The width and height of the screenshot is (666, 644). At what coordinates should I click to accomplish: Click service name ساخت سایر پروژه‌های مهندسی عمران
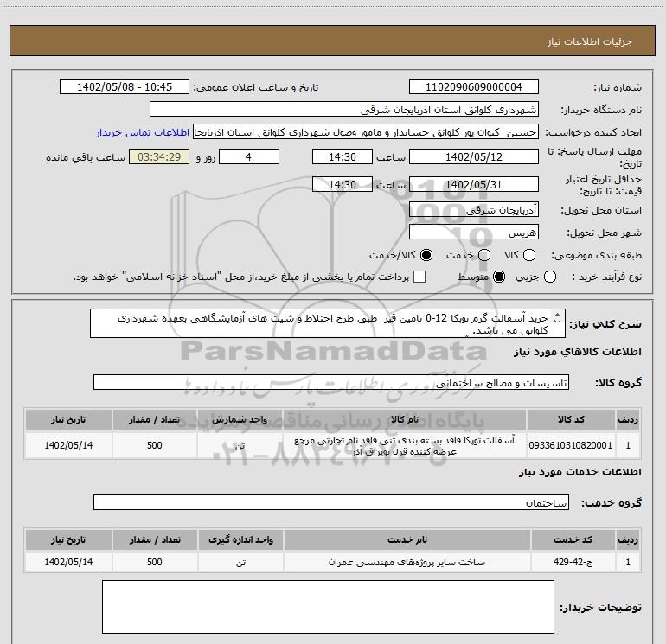pyautogui.click(x=407, y=562)
